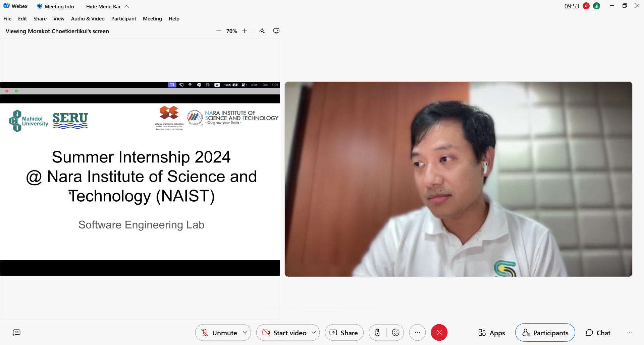Click the screen view options icon
644x345 pixels.
click(x=276, y=31)
